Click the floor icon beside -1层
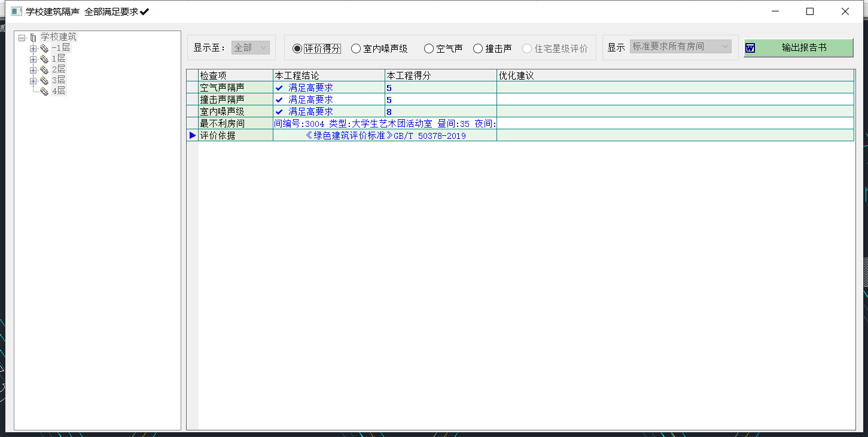 pos(44,48)
